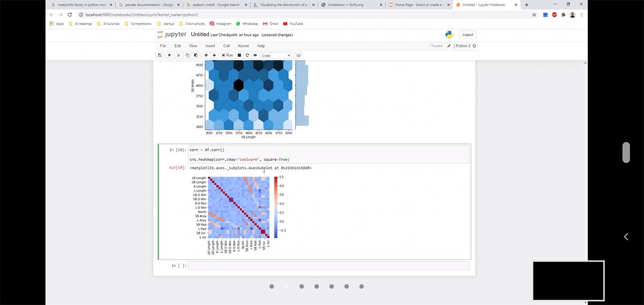Open AI tutorials bookmark folder

(108, 24)
